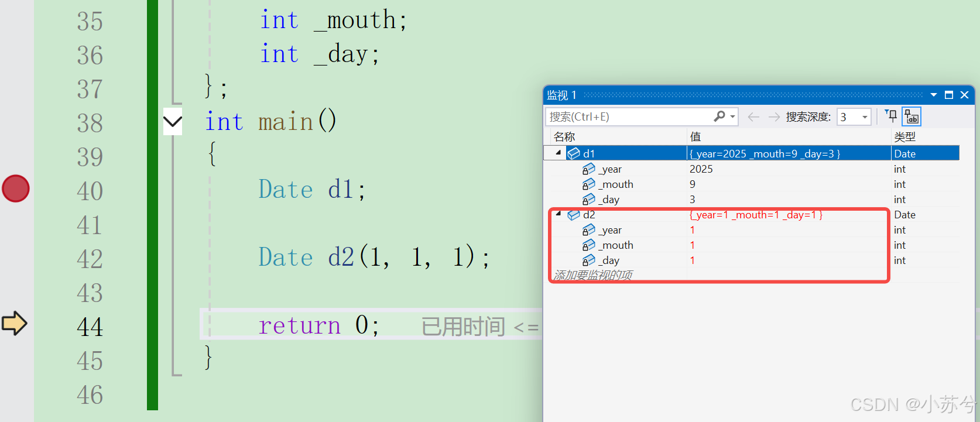The height and width of the screenshot is (422, 980).
Task: Click the d1 object icon
Action: 574,153
